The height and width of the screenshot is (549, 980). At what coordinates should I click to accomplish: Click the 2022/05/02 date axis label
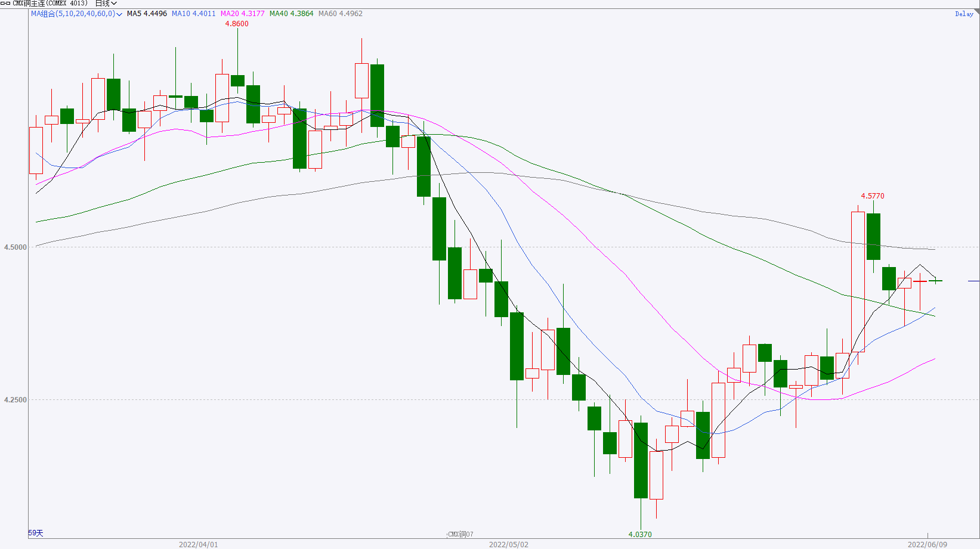pos(509,545)
